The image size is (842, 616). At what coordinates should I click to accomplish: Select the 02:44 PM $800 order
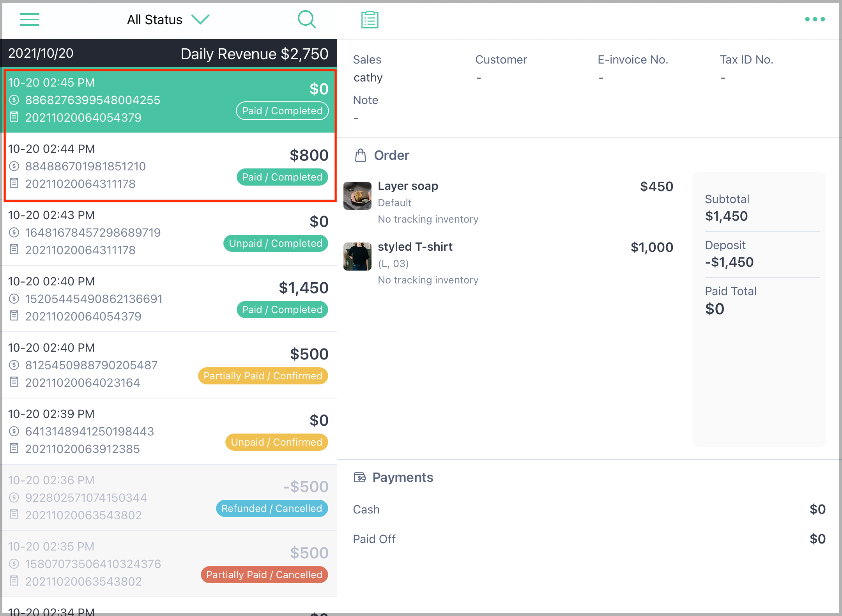click(169, 166)
